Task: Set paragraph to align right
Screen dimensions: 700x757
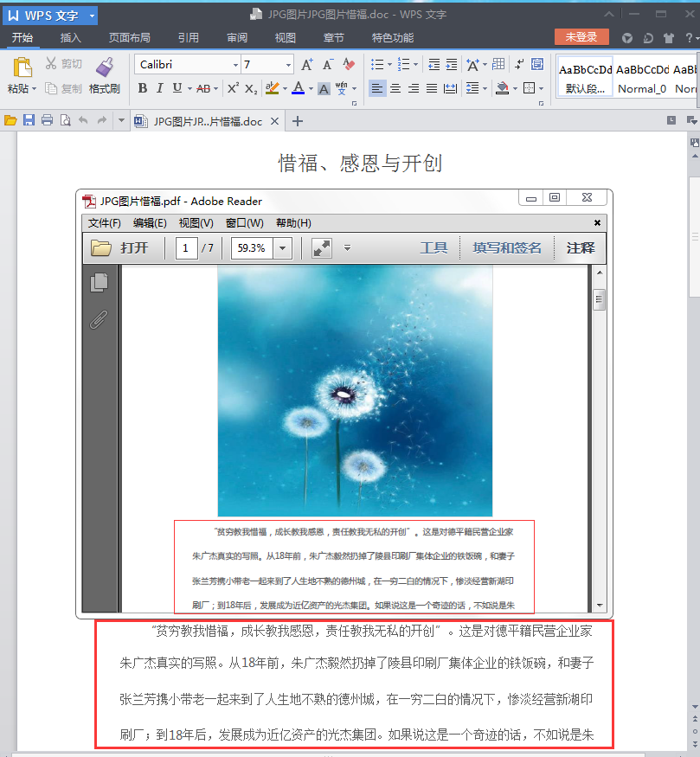Action: (x=414, y=88)
